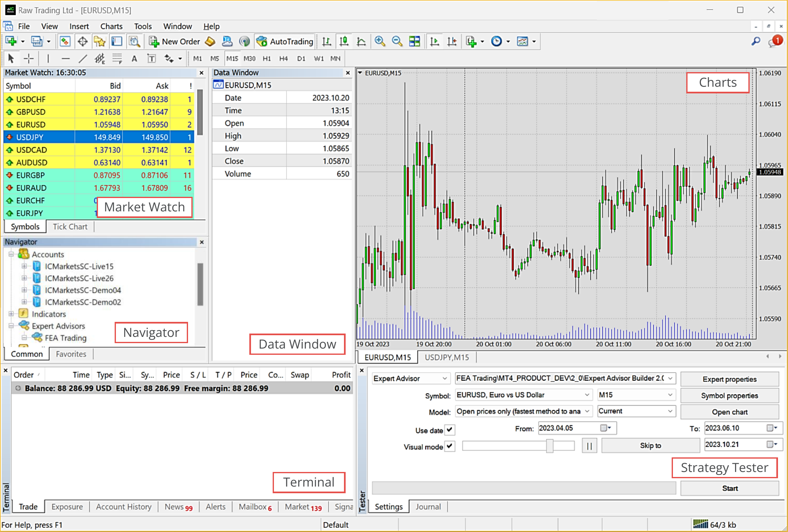Expand ICMarketsSC-Live15 account node
Image resolution: width=788 pixels, height=532 pixels.
pos(24,266)
